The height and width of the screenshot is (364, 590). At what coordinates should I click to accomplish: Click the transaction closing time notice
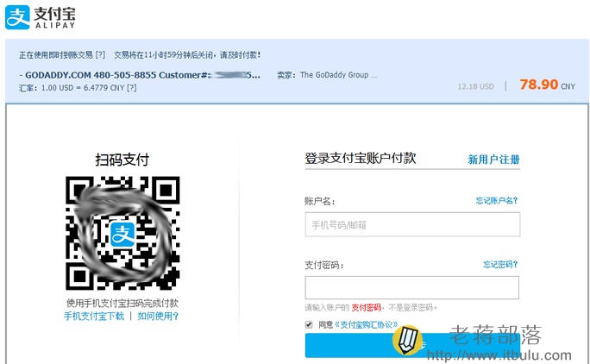187,55
